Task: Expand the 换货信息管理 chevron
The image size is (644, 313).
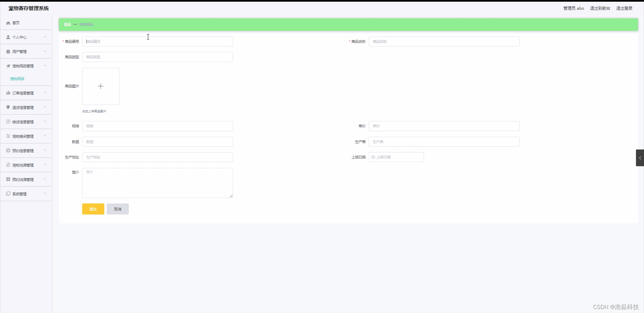Action: (x=45, y=121)
